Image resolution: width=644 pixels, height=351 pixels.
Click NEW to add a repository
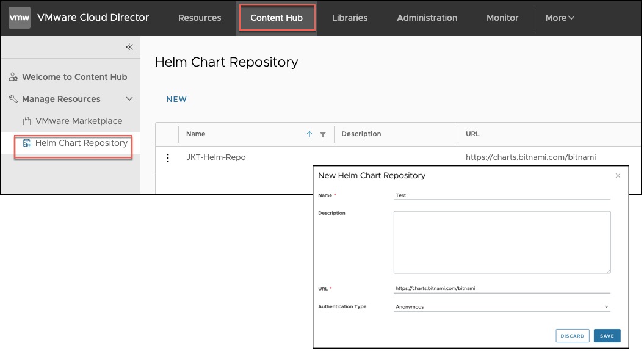point(177,100)
